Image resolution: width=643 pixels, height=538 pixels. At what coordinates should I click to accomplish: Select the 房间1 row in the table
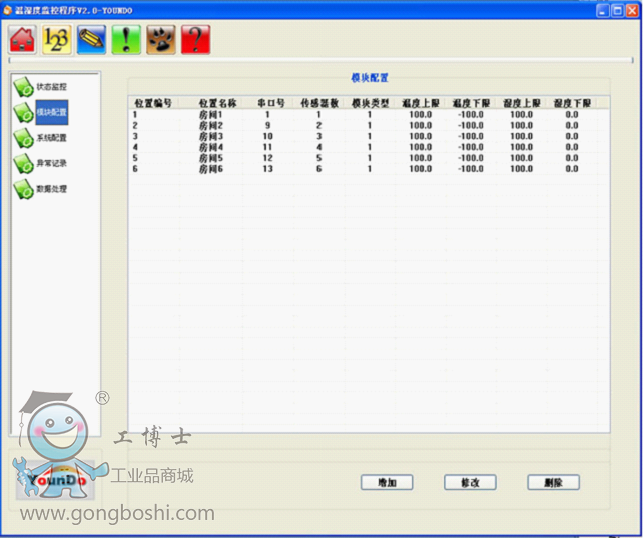click(213, 115)
